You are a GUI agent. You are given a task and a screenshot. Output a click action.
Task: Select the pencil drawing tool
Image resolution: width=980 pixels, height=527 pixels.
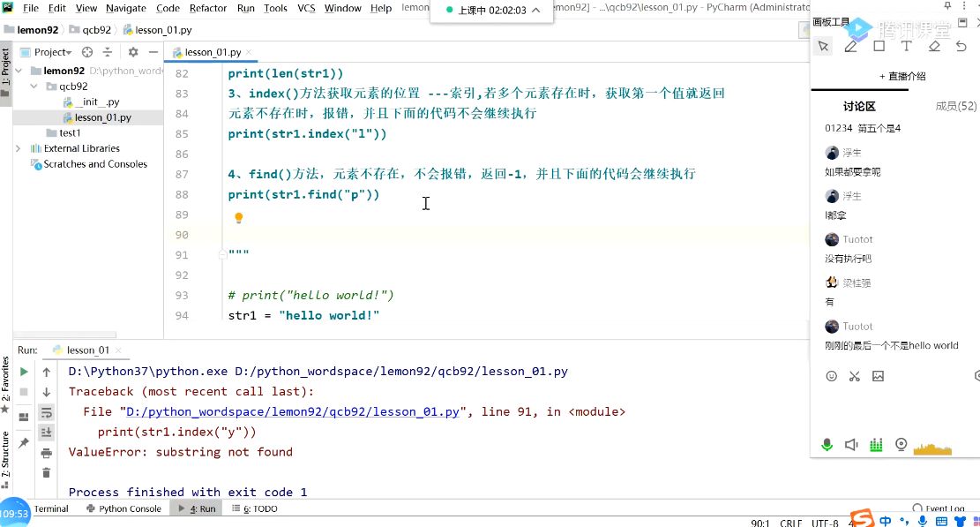(x=850, y=46)
